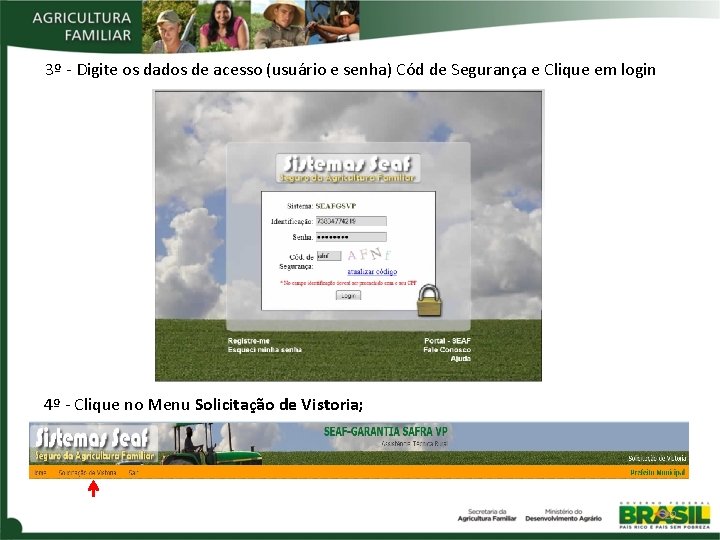The image size is (720, 540).
Task: Click the atualizar código link
Action: click(372, 271)
